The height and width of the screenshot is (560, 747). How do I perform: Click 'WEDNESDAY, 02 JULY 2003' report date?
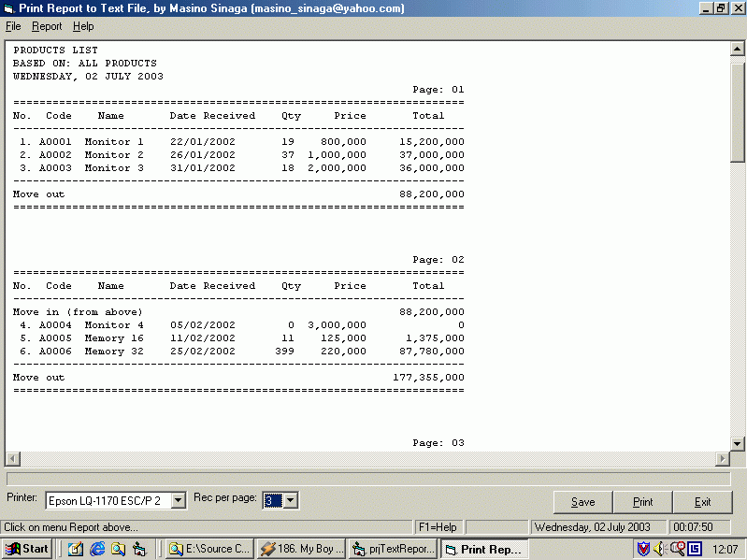(x=88, y=76)
